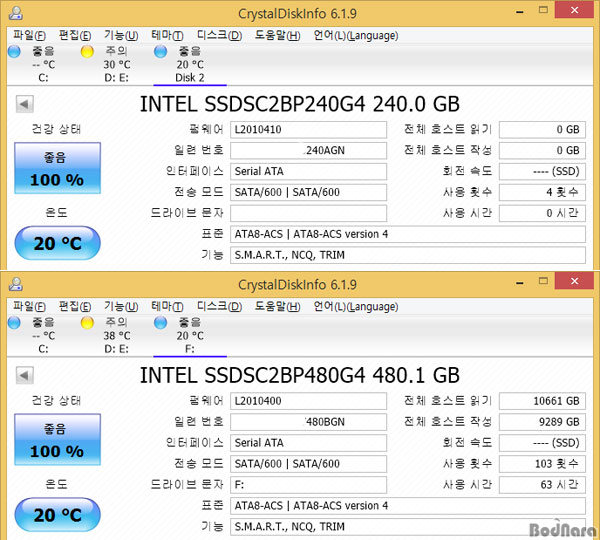The image size is (600, 540).
Task: Select yellow caution icon for D: E: in bottom window
Action: pos(87,323)
